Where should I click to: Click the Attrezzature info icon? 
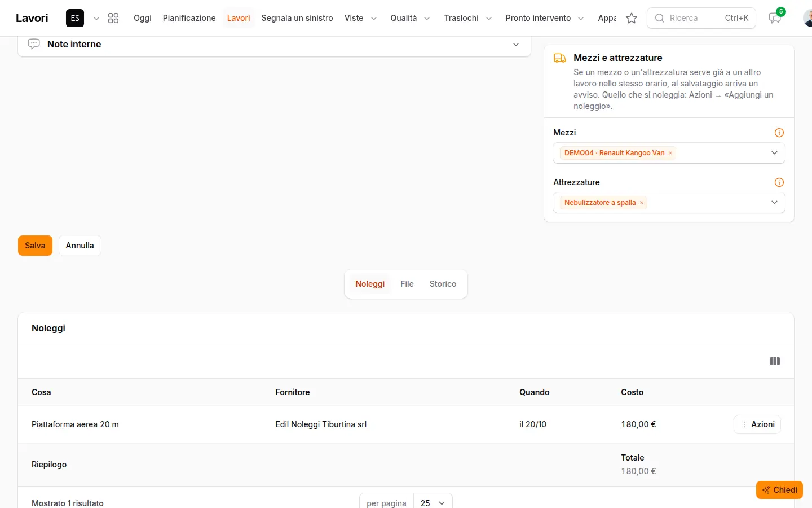(x=779, y=182)
